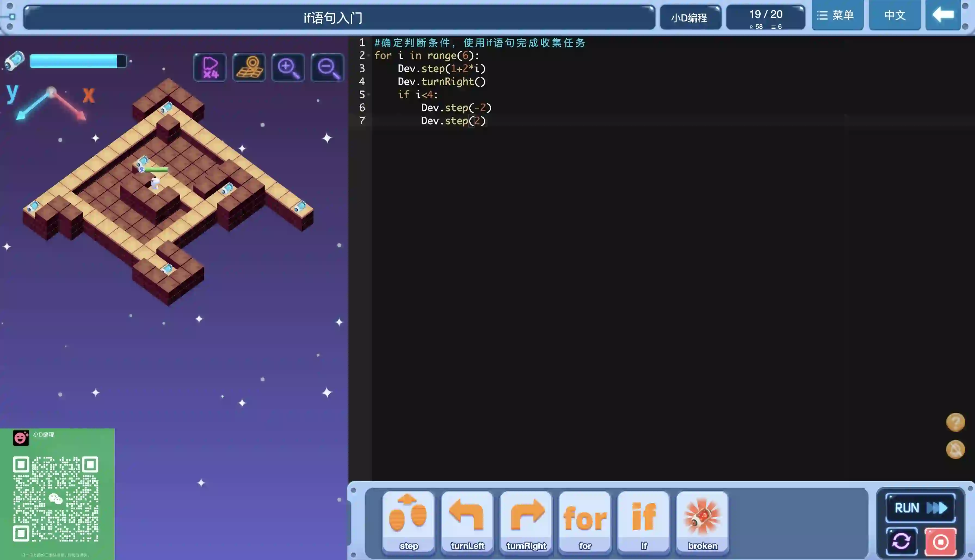Toggle the x4 speed-up icon

click(x=210, y=67)
